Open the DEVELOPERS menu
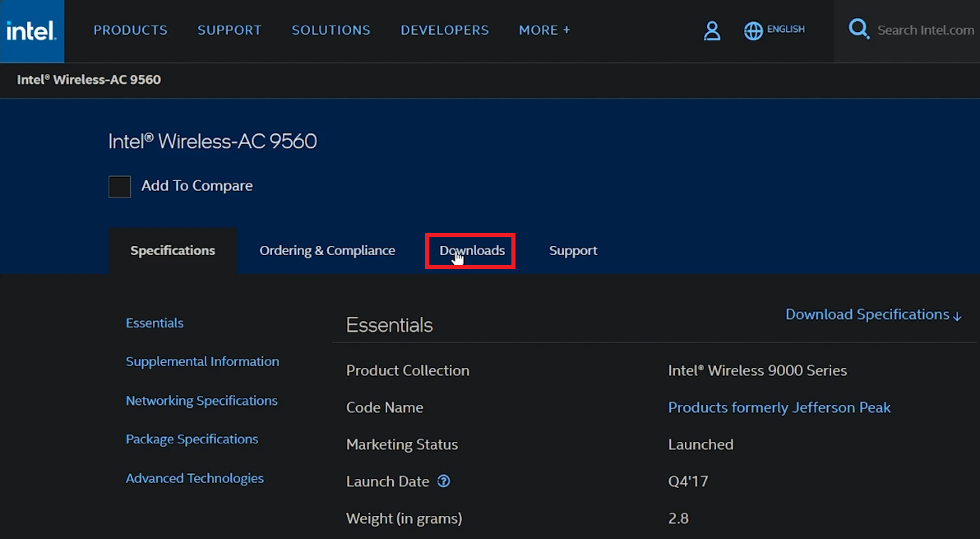Screen dimensions: 980x539 point(444,30)
